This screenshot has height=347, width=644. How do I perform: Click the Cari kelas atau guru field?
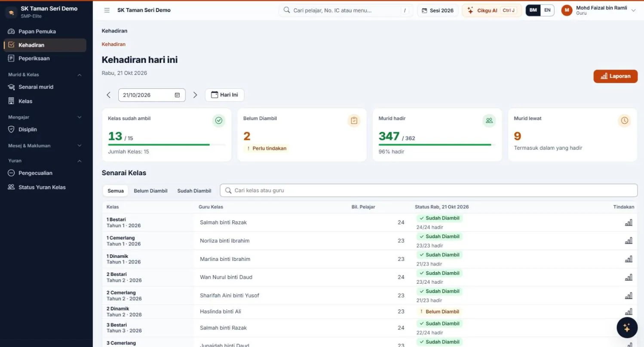point(429,191)
